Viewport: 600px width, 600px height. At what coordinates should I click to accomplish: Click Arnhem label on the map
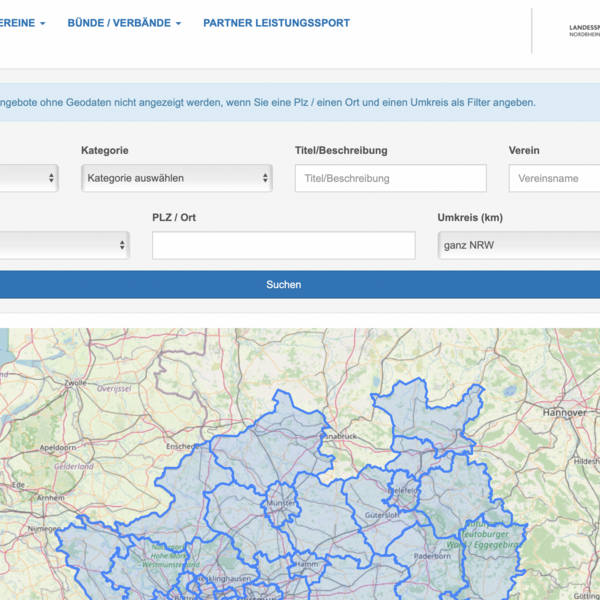[x=51, y=498]
